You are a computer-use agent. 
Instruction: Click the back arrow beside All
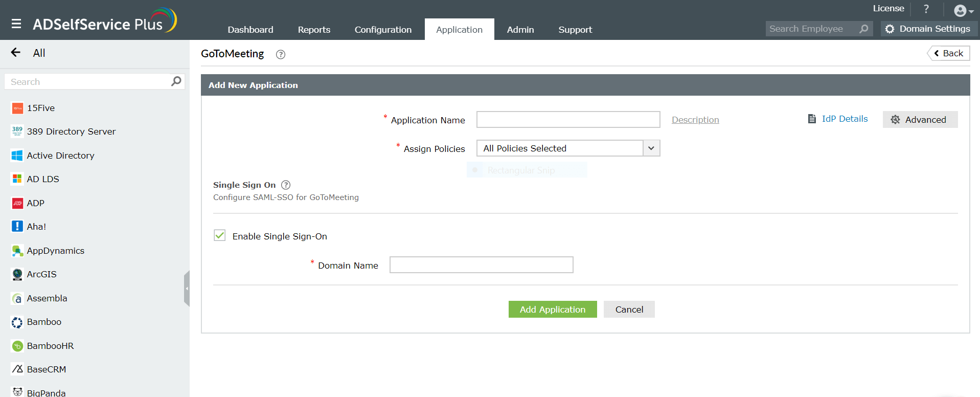click(16, 52)
